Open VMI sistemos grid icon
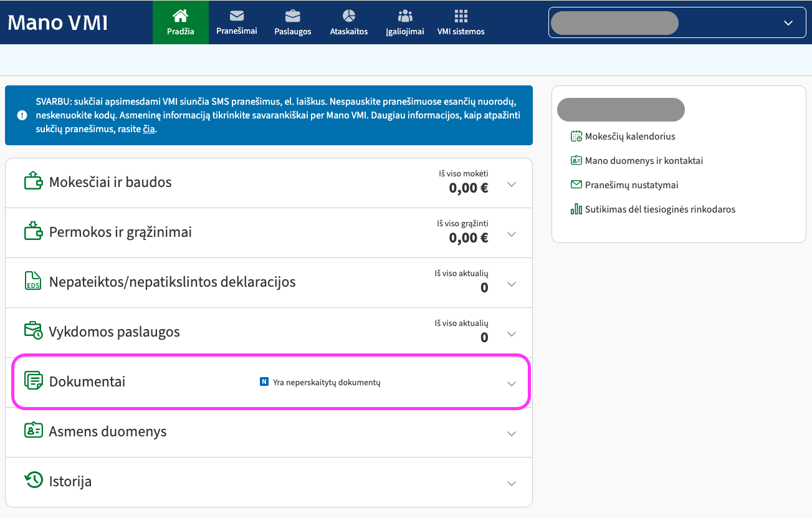 coord(461,16)
